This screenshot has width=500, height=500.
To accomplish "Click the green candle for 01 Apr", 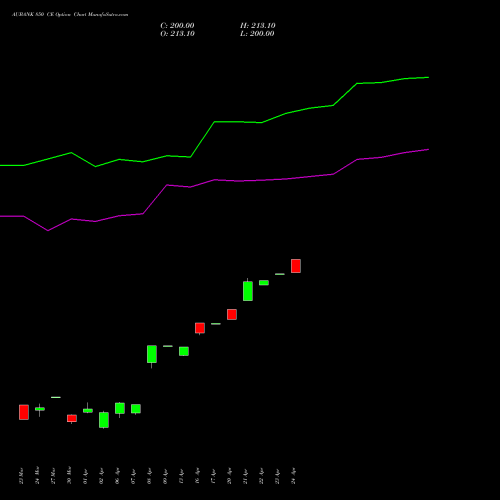I will [88, 411].
